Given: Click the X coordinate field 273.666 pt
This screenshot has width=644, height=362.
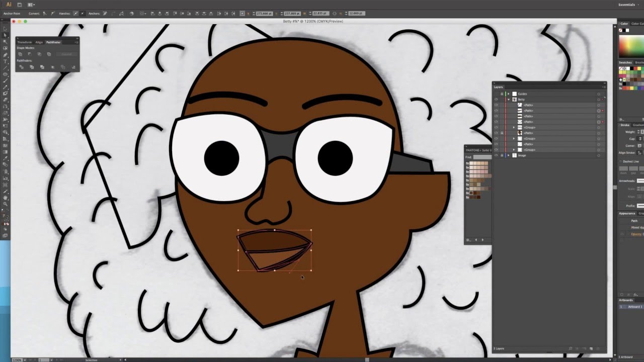Looking at the screenshot, I should (x=264, y=13).
